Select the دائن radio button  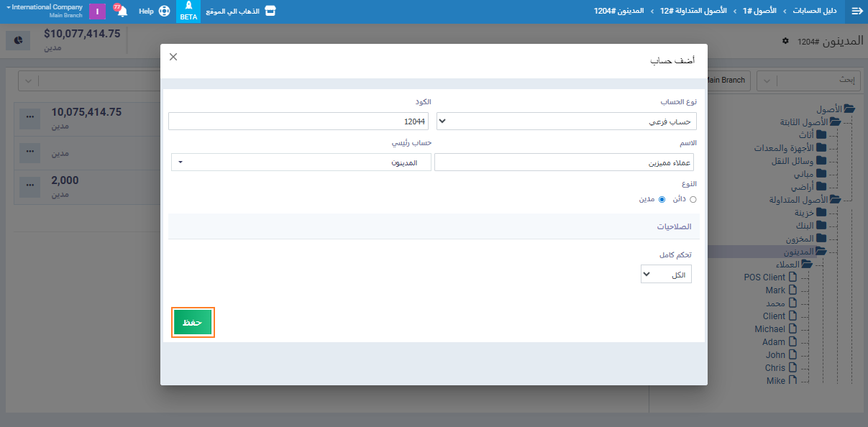tap(693, 199)
